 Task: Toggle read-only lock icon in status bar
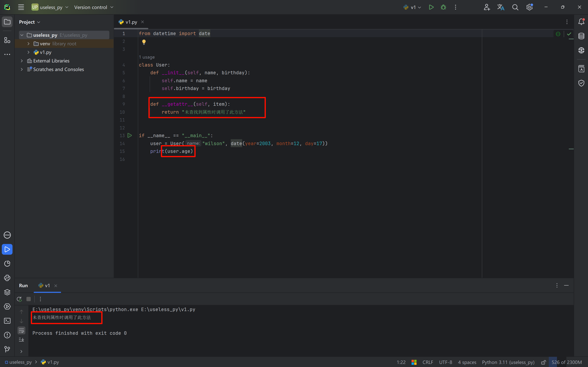pos(543,362)
